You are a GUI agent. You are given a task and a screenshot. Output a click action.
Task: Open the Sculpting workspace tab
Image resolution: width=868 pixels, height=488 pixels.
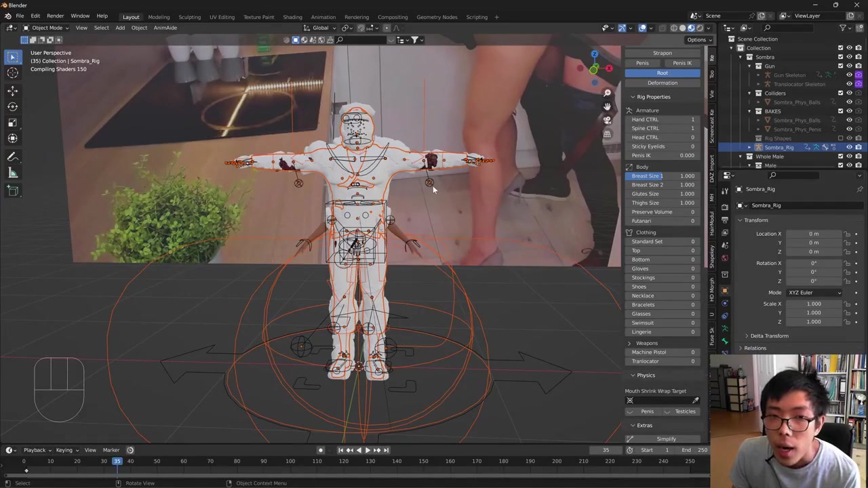[x=189, y=17]
